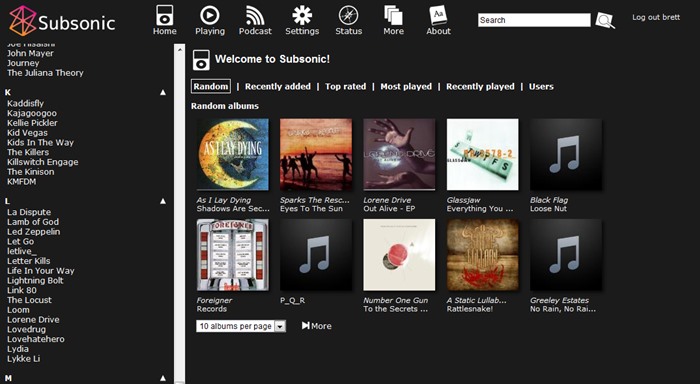Select Led Zeppelin artist

(x=33, y=232)
